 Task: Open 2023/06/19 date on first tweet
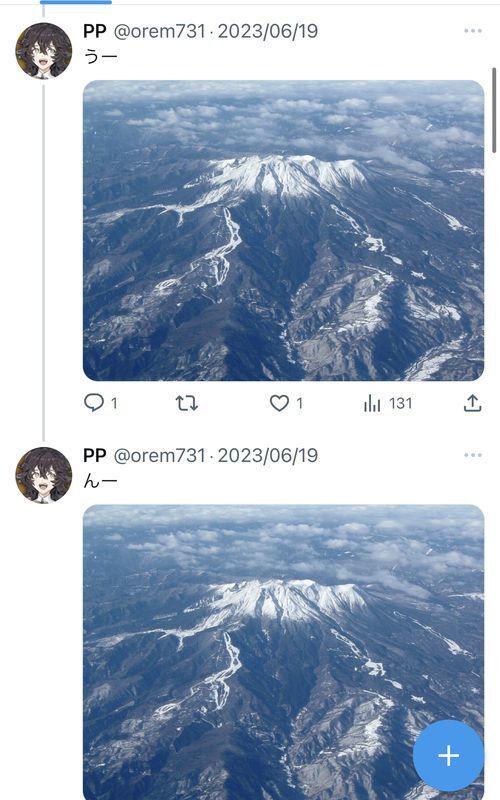tap(268, 31)
